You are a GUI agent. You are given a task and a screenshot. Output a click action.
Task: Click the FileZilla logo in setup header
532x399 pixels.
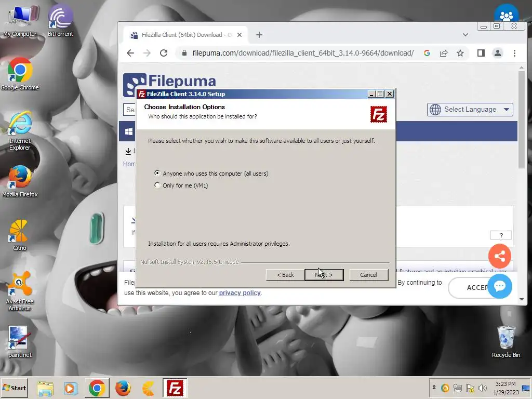click(x=378, y=114)
